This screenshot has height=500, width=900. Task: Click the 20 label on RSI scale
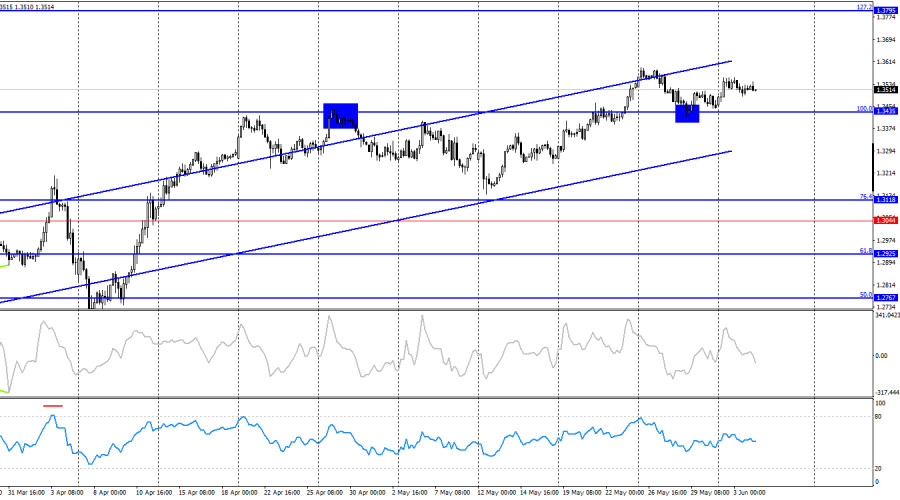[878, 469]
